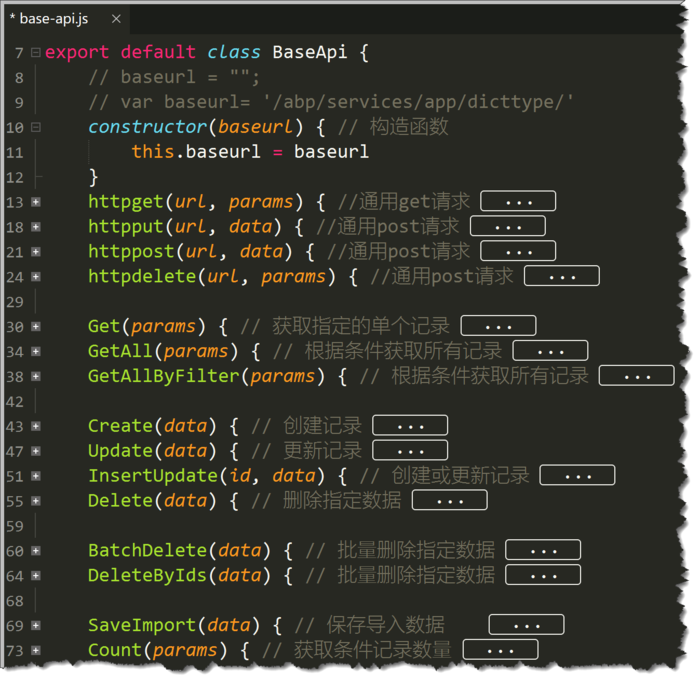Viewport: 700px width, 682px height.
Task: Click line number 42 in the gutter
Action: [x=15, y=402]
